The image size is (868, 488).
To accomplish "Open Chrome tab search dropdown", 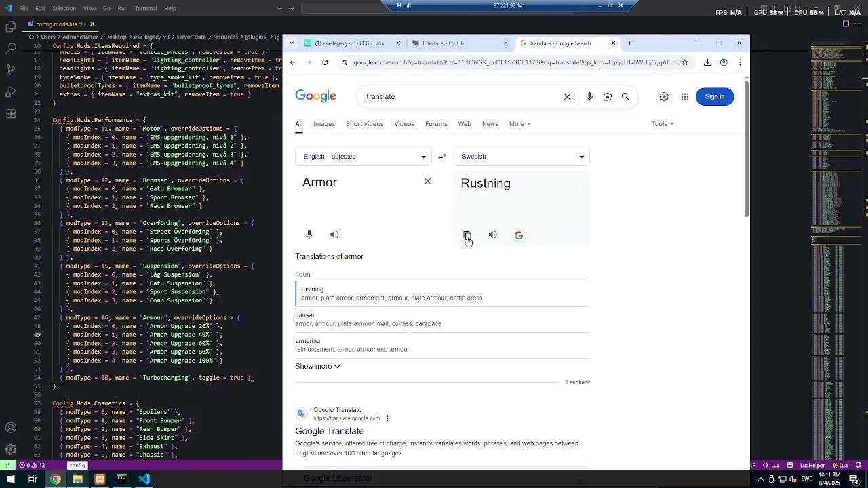I will [292, 43].
